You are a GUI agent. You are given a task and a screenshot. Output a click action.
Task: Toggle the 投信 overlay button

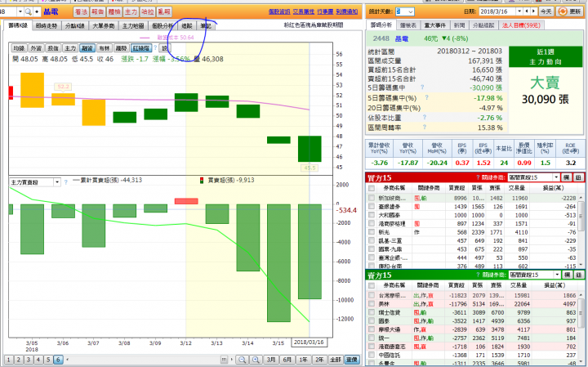point(53,48)
